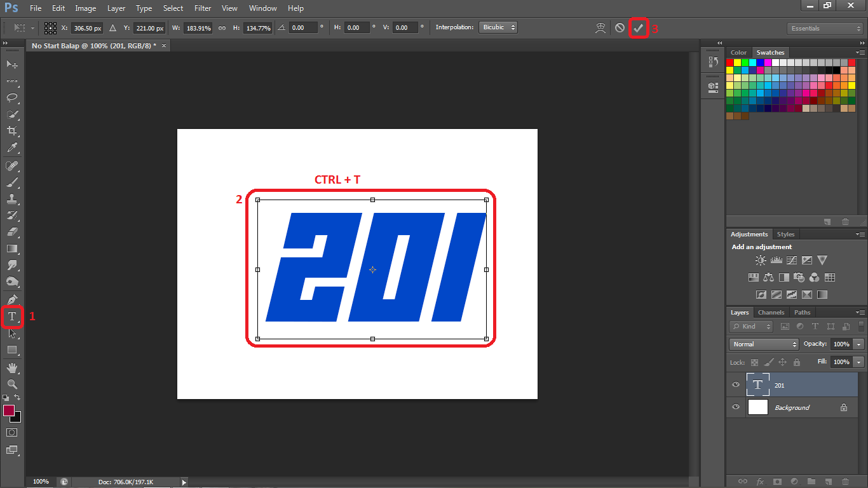Image resolution: width=868 pixels, height=488 pixels.
Task: Open the status bar info arrow
Action: (x=184, y=482)
